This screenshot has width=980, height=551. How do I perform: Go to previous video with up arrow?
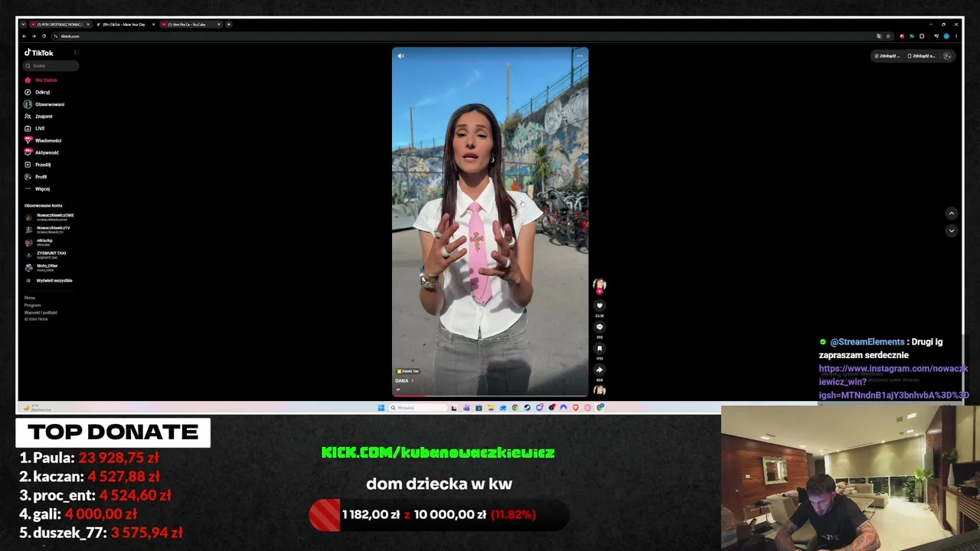[x=952, y=214]
